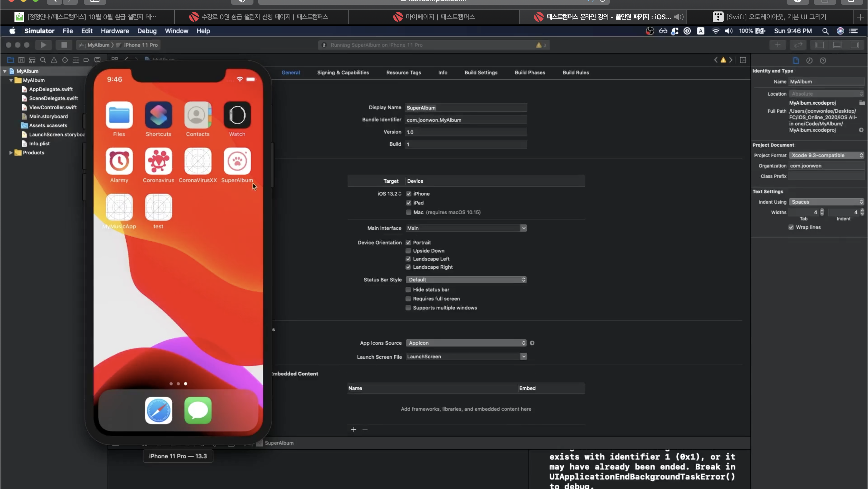Open the Hardware menu in menu bar
The width and height of the screenshot is (868, 489).
[x=115, y=31]
